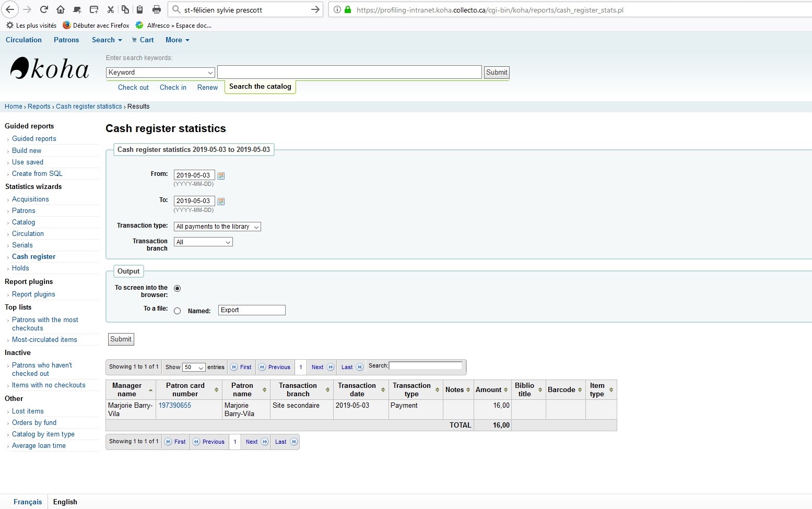Open the Keyword search type dropdown
Screen dimensions: 812x509
point(160,73)
